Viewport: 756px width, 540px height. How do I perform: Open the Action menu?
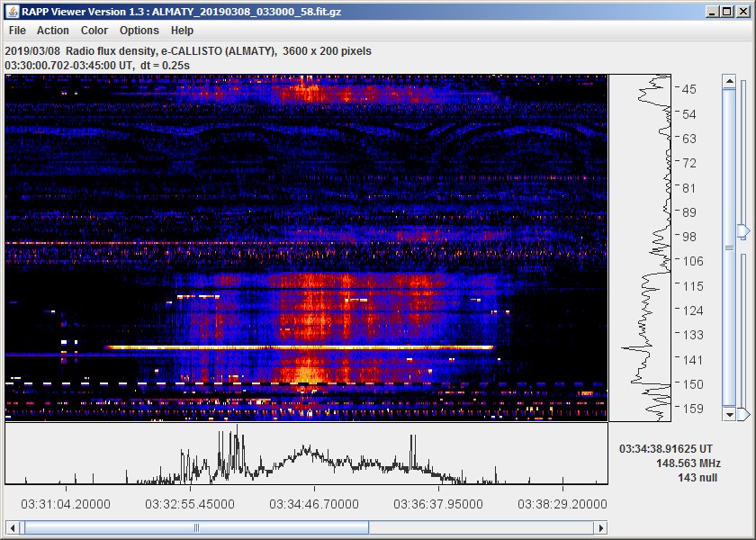pyautogui.click(x=53, y=31)
